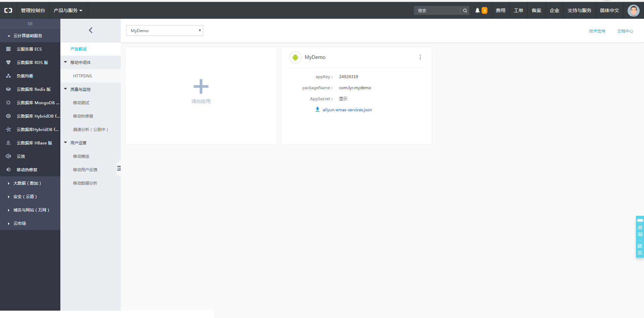644x318 pixels.
Task: Click the notification count badge 3
Action: point(484,10)
